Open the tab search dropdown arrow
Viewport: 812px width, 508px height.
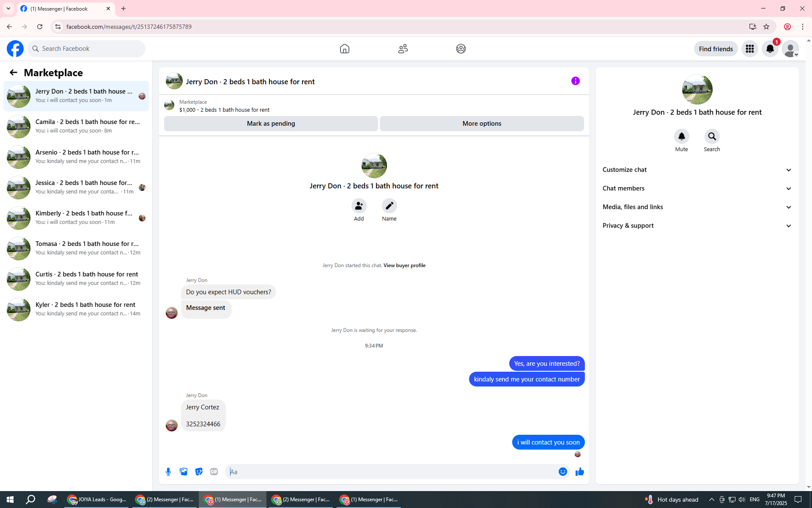coord(8,8)
